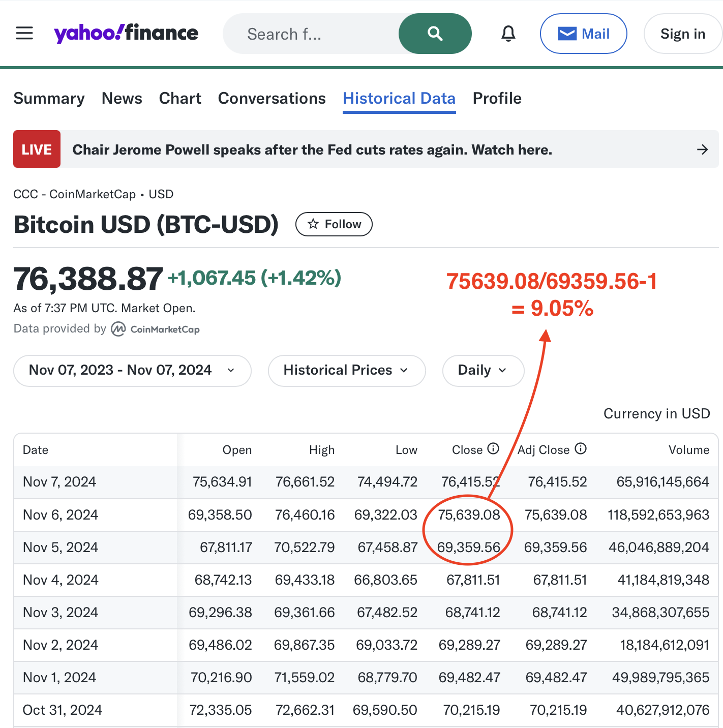Image resolution: width=723 pixels, height=728 pixels.
Task: Click the Adj Close info icon
Action: tap(581, 448)
